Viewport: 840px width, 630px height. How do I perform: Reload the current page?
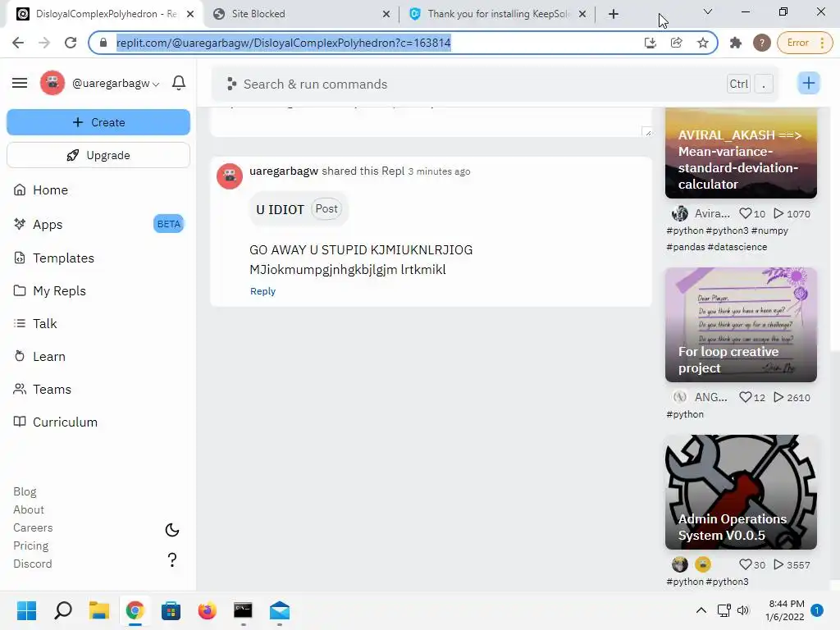pos(71,43)
